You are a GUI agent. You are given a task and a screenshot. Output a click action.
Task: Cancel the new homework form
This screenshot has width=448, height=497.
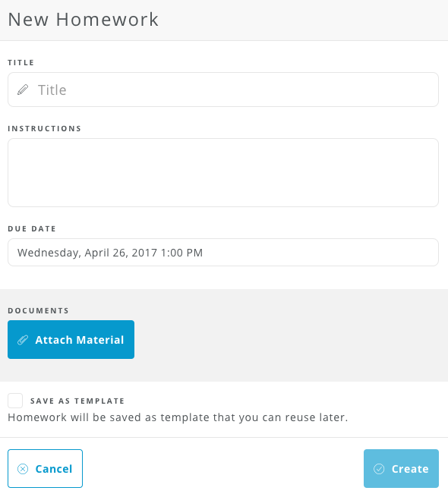pos(45,468)
